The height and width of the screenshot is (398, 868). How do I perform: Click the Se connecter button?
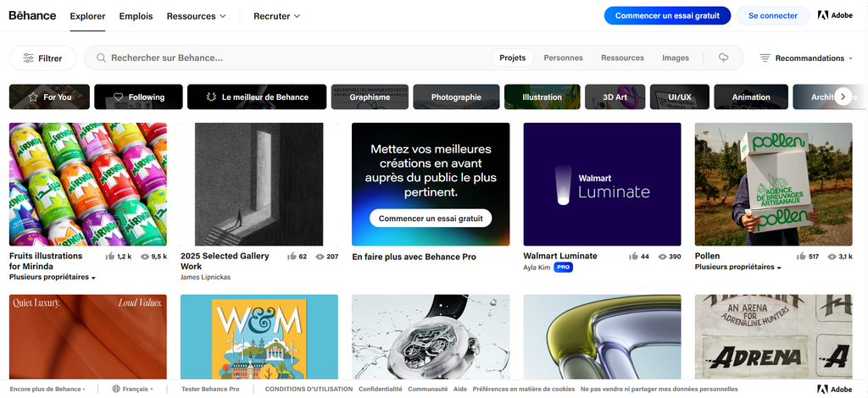point(773,15)
